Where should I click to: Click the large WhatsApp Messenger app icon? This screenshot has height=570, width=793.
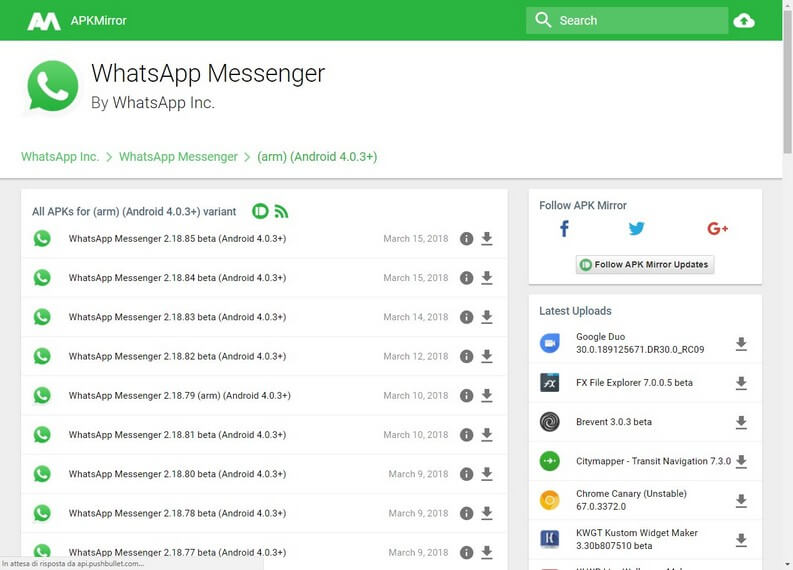[x=53, y=85]
